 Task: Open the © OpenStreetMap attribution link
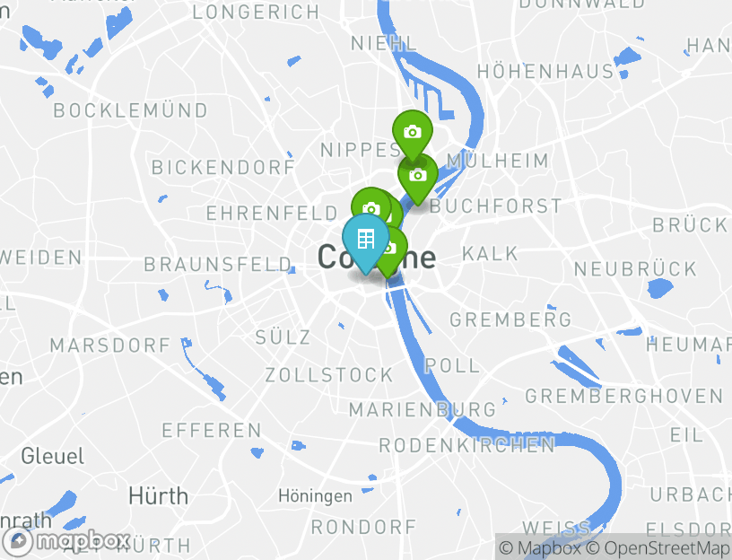coord(658,547)
